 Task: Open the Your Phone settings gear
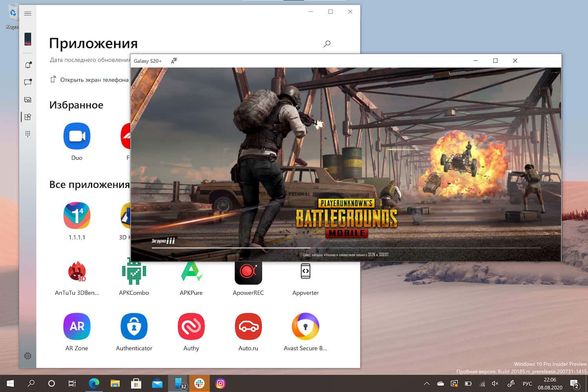[27, 356]
